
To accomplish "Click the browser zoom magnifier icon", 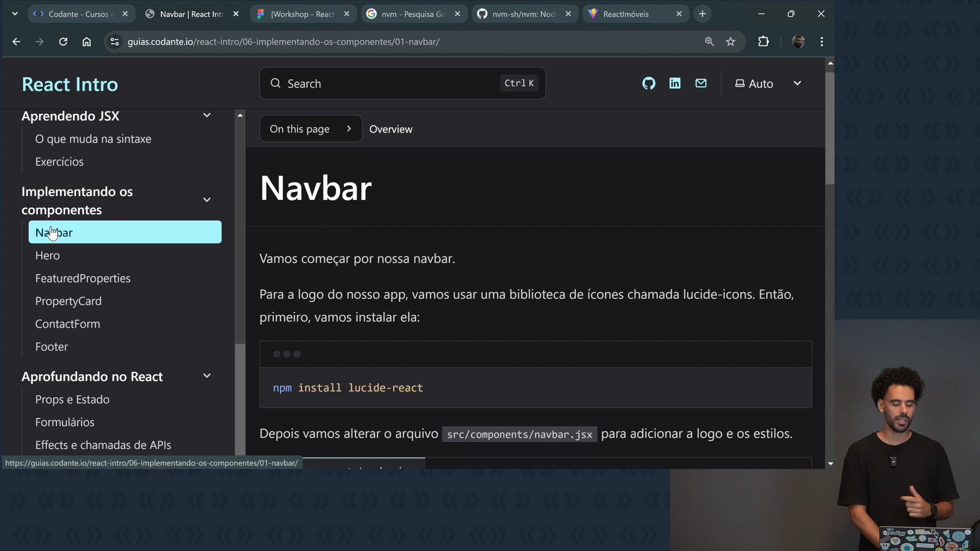I will pos(709,42).
